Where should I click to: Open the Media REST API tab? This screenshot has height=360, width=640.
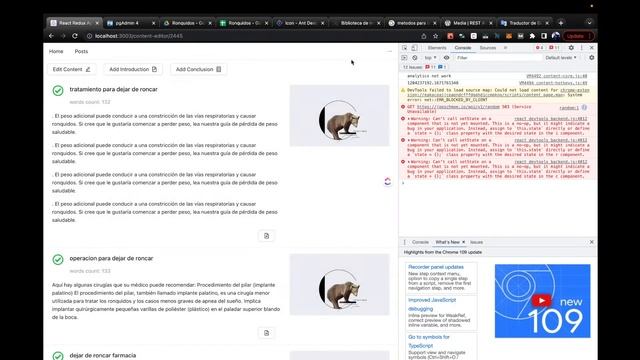[468, 23]
